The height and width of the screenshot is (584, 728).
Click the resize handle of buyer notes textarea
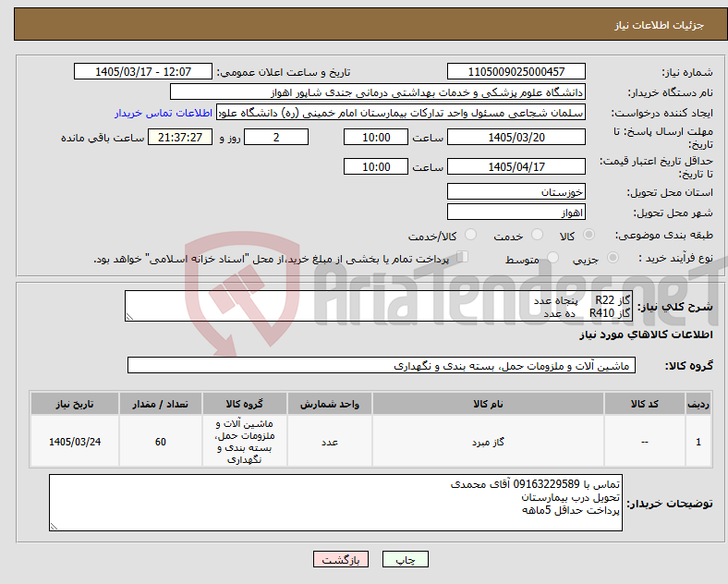[x=54, y=527]
